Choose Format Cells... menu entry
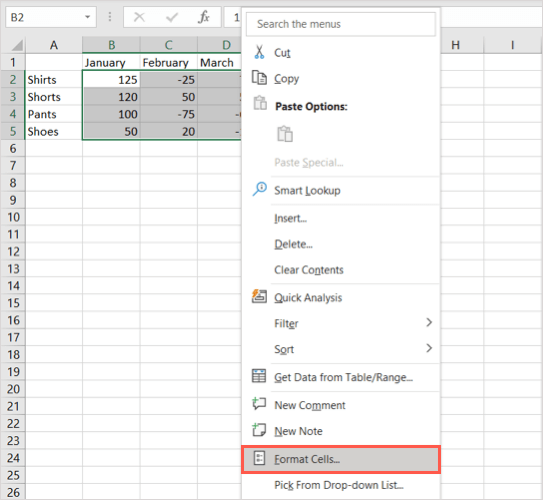The height and width of the screenshot is (500, 543). coord(341,459)
